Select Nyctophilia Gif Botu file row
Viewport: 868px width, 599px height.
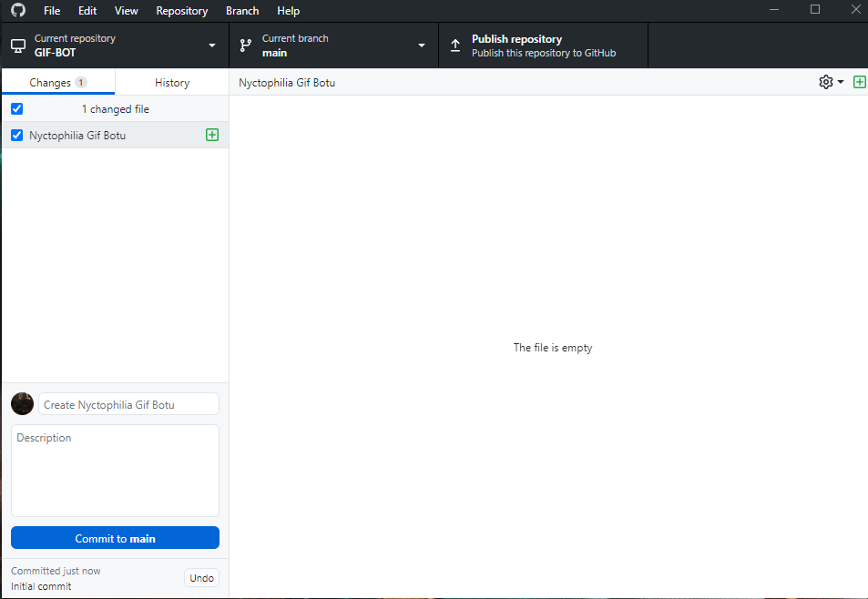[x=115, y=135]
